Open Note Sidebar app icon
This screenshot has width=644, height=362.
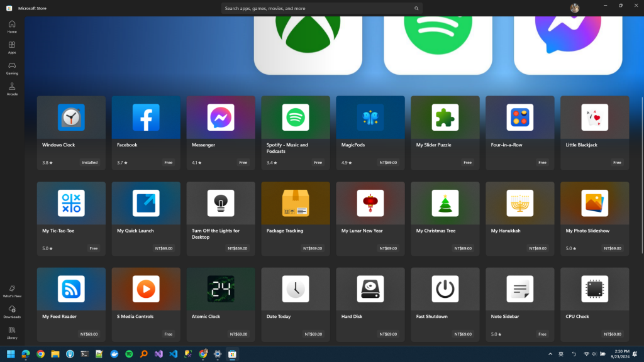(519, 289)
